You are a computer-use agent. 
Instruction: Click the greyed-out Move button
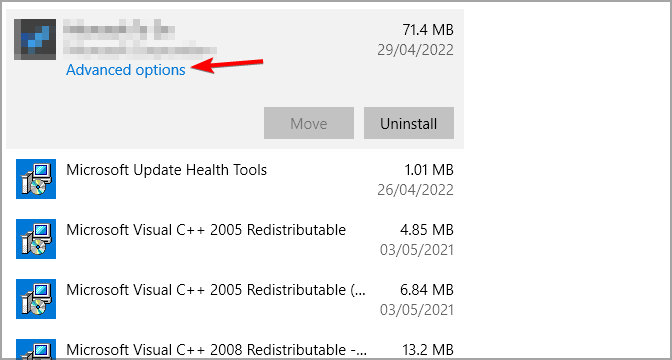(x=309, y=123)
